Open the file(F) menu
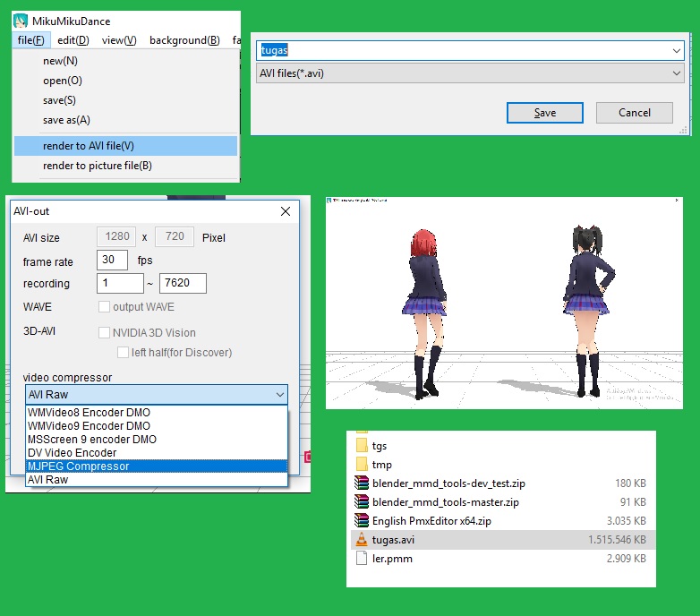The height and width of the screenshot is (616, 700). (x=30, y=40)
